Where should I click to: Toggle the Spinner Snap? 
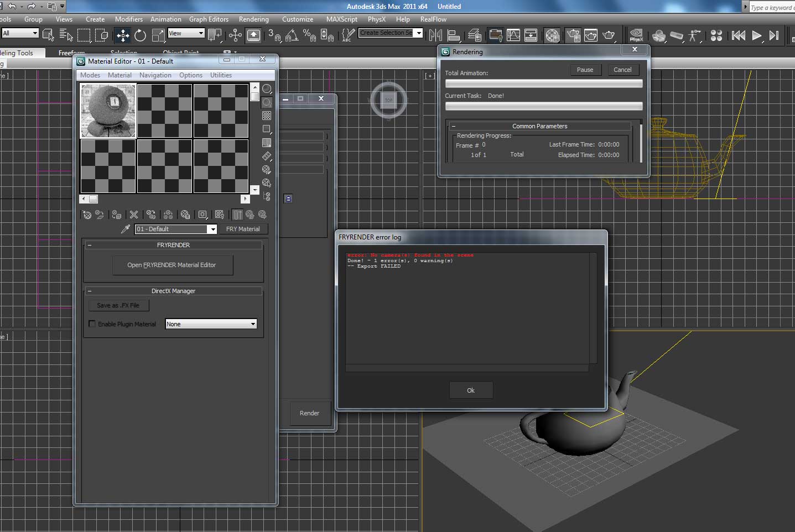(x=328, y=35)
